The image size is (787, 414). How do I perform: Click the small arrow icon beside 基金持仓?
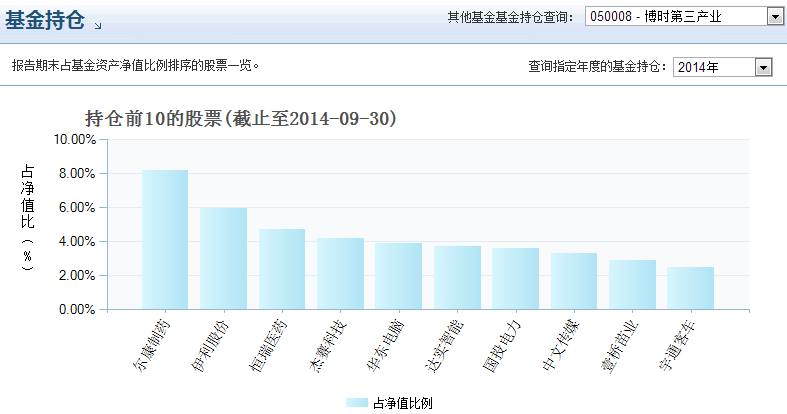tap(97, 24)
